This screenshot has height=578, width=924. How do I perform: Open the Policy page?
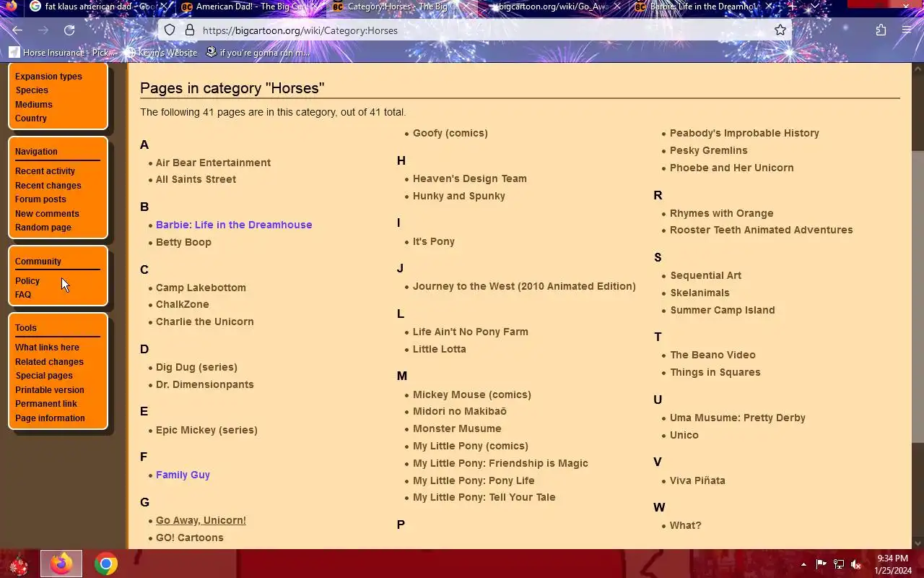(x=27, y=281)
